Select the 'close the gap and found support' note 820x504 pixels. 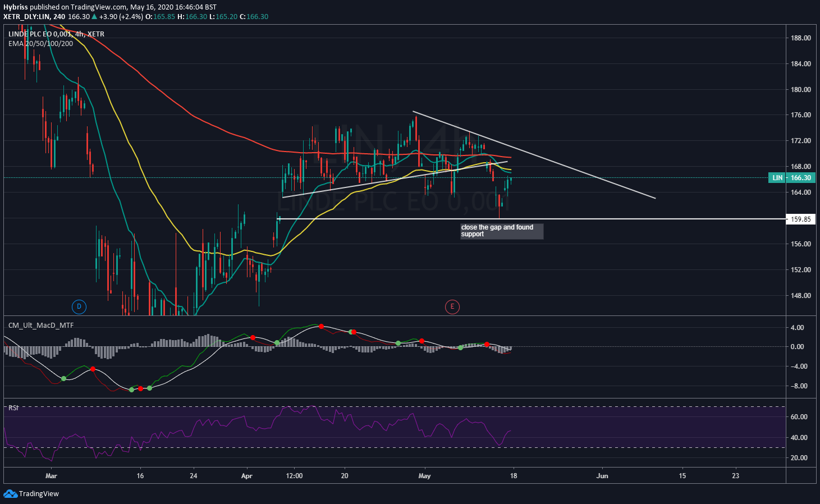501,231
